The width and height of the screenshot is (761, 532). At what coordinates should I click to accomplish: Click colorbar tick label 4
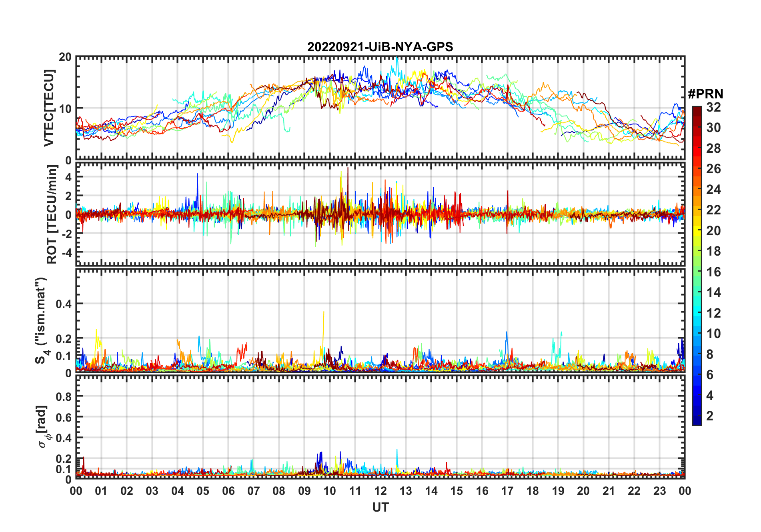(710, 396)
